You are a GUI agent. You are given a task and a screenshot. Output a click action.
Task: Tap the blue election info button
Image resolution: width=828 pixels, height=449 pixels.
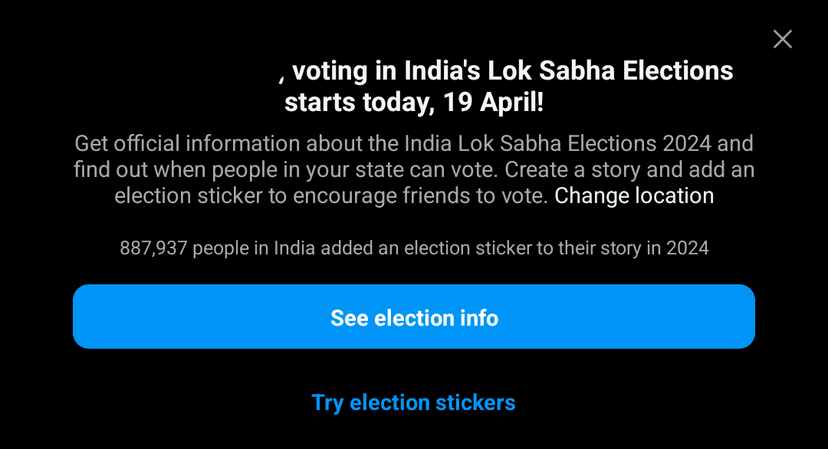413,317
